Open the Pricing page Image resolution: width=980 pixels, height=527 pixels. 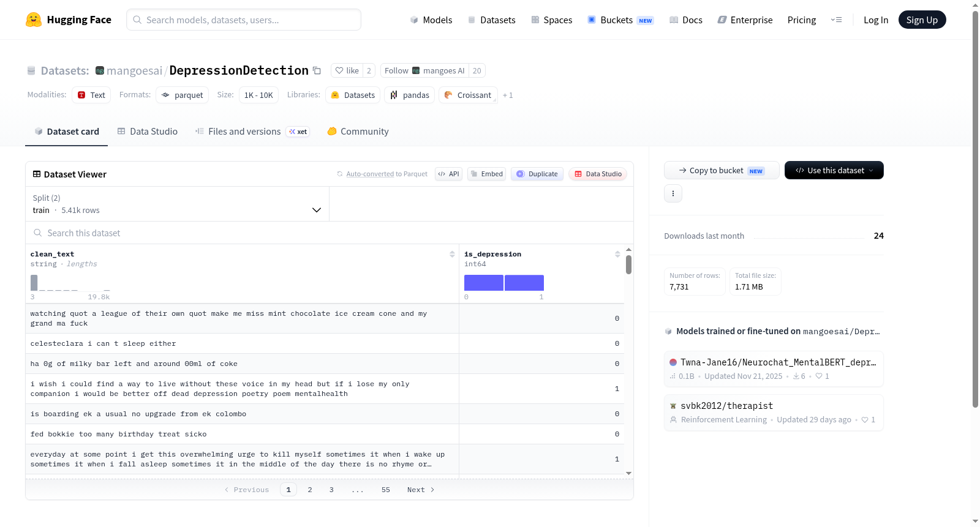tap(802, 20)
